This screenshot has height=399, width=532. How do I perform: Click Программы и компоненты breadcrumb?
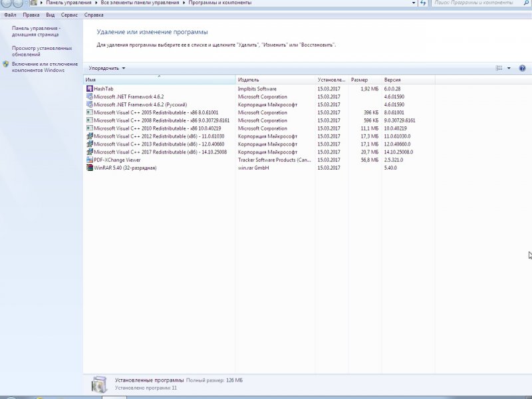(220, 3)
